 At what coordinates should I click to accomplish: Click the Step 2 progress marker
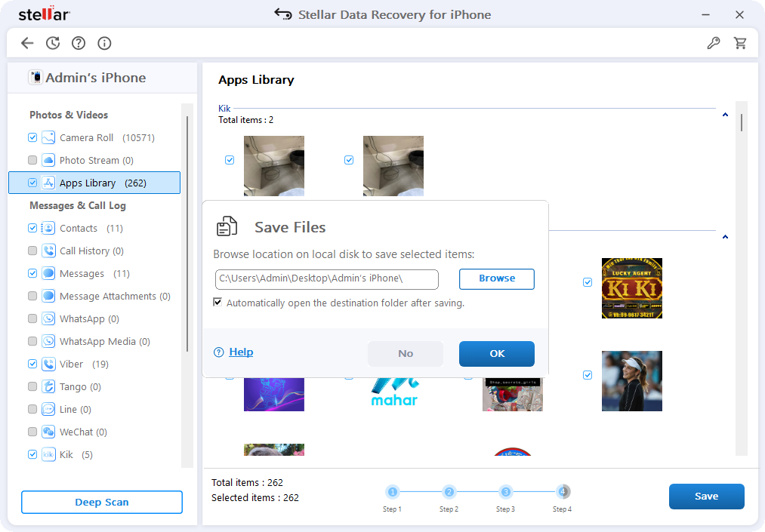[449, 492]
